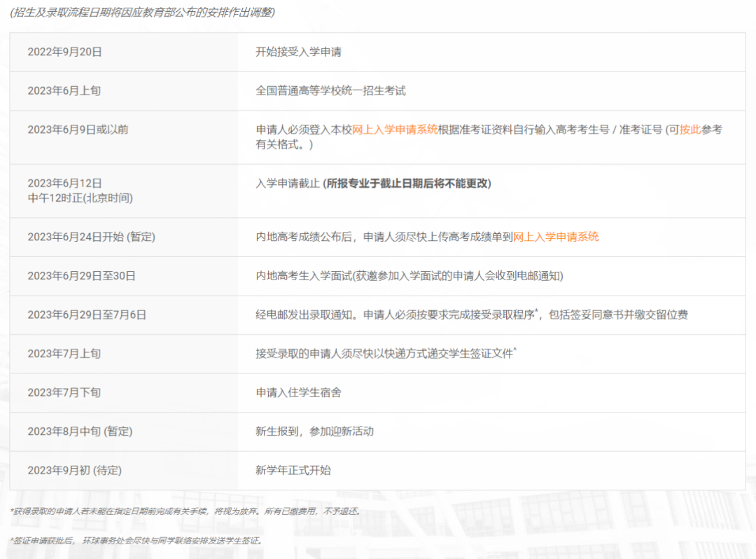756x559 pixels.
Task: Open the second 网上入学申请系统 link
Action: click(556, 237)
